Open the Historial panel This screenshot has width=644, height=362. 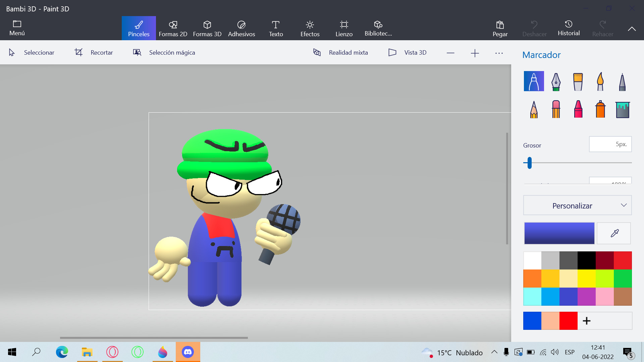[x=569, y=28]
